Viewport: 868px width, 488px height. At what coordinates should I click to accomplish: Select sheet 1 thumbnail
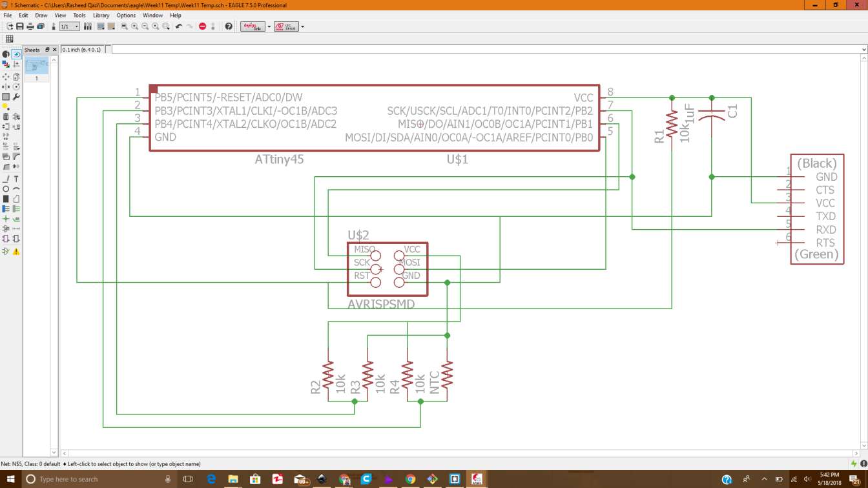click(x=36, y=65)
